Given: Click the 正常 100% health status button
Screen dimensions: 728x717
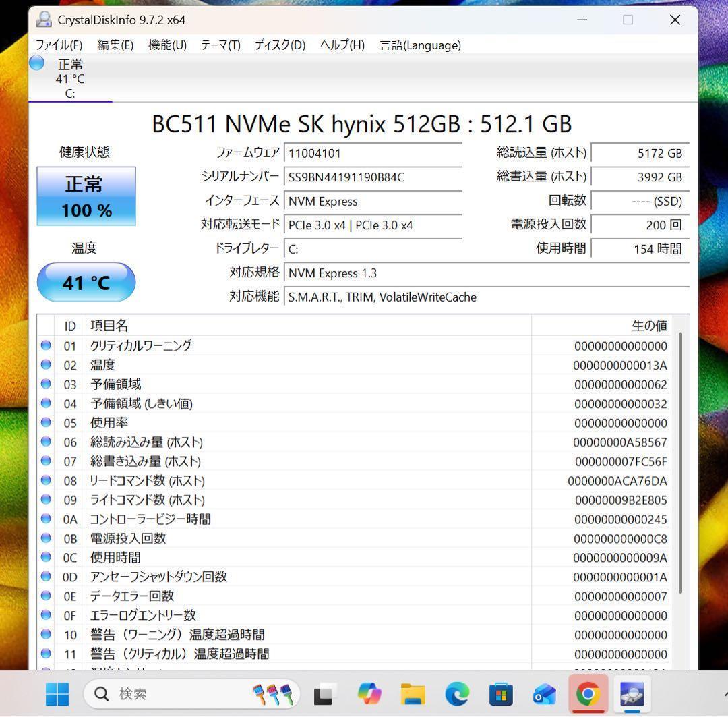Looking at the screenshot, I should [86, 196].
